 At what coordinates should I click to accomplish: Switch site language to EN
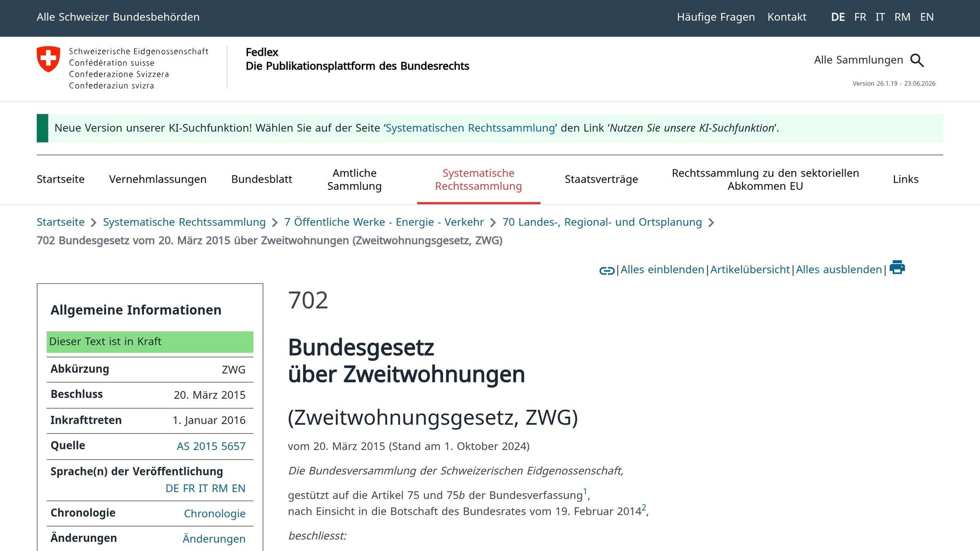(x=927, y=17)
